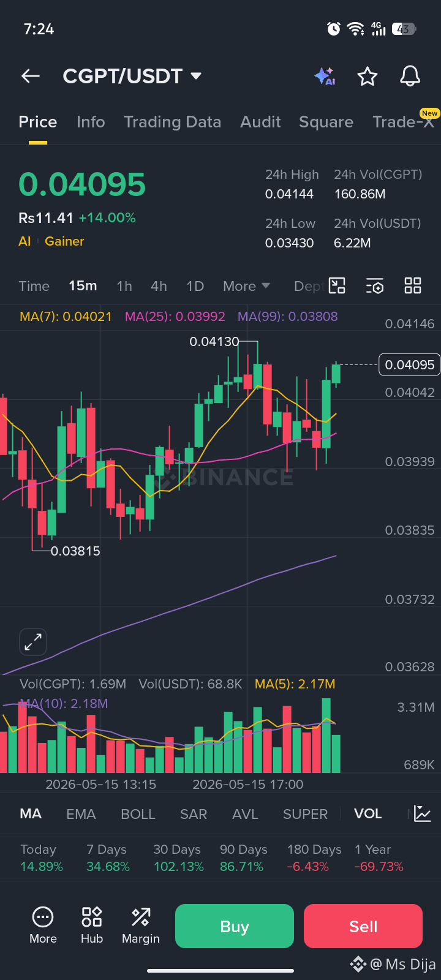Tap the 1 Year -69.73% performance
The width and height of the screenshot is (441, 980).
click(379, 858)
